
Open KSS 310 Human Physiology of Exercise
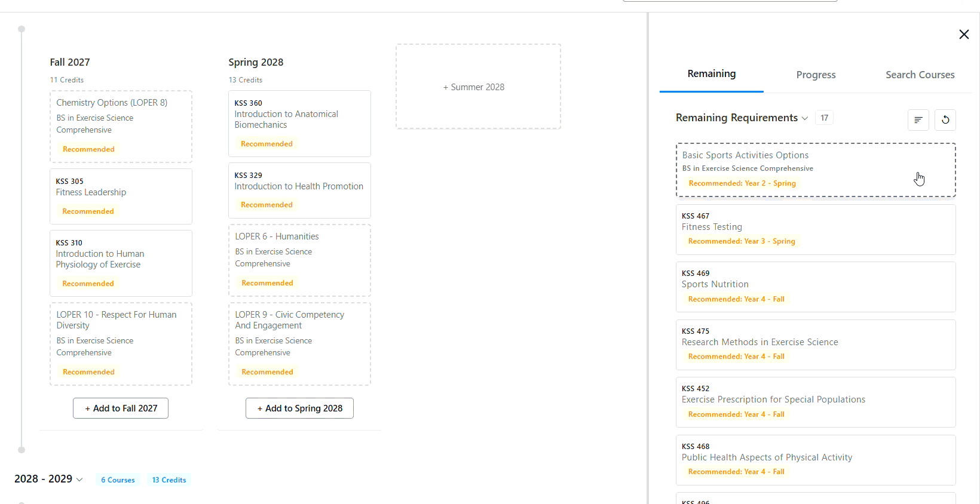pos(121,263)
